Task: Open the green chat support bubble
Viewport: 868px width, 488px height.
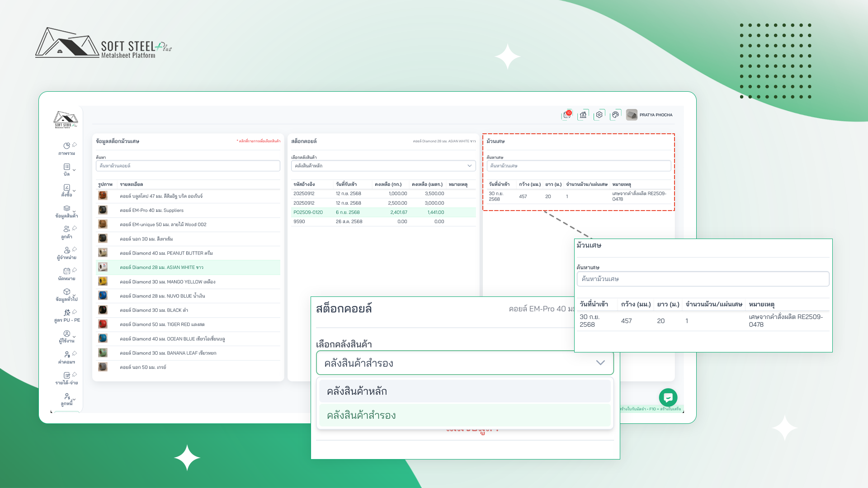Action: pos(668,398)
